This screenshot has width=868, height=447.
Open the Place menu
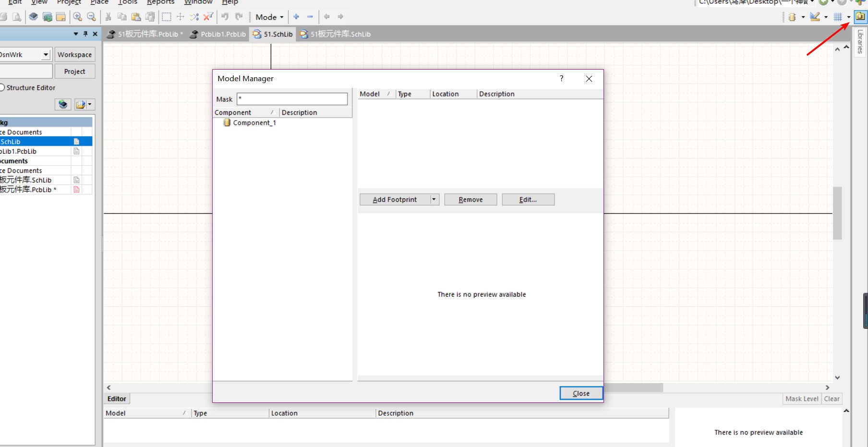pyautogui.click(x=99, y=2)
